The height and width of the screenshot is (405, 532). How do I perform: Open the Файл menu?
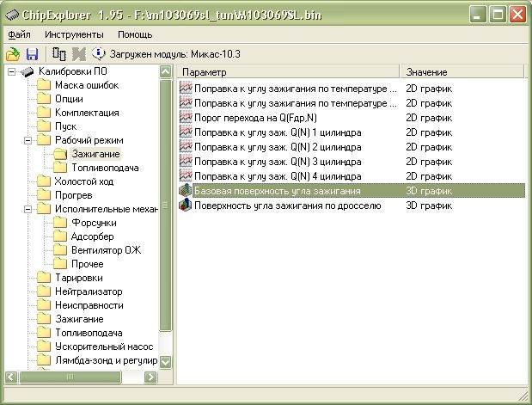[x=19, y=34]
